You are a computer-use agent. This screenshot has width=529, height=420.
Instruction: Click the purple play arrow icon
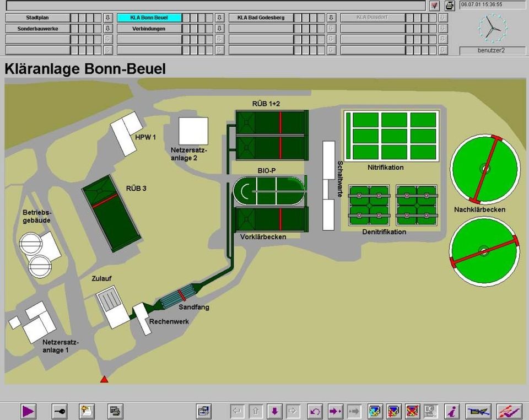(28, 411)
